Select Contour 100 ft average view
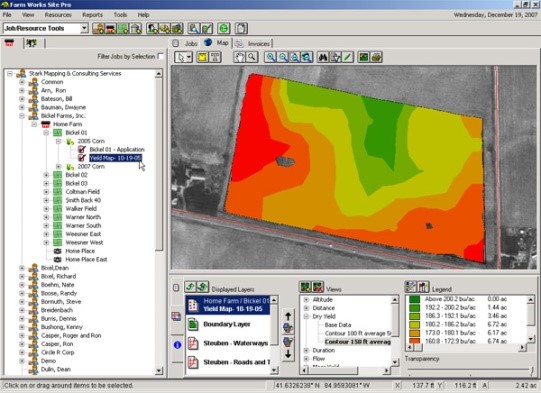Image resolution: width=541 pixels, height=393 pixels. [x=358, y=333]
